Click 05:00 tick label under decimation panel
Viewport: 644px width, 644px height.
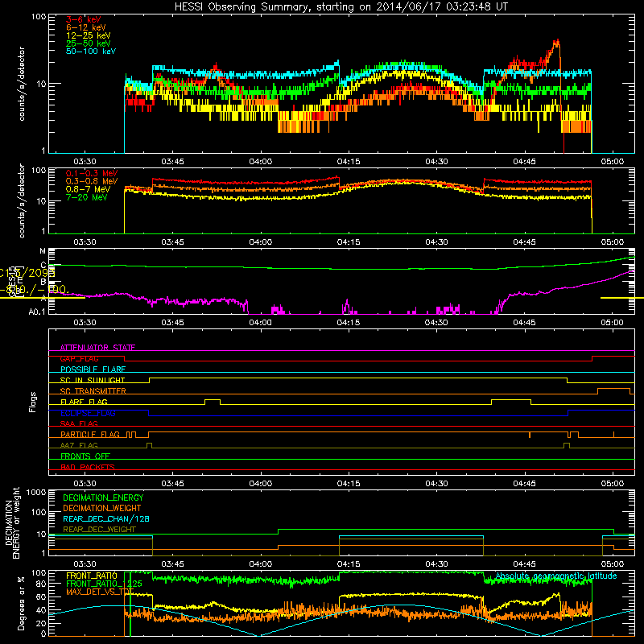(x=613, y=564)
